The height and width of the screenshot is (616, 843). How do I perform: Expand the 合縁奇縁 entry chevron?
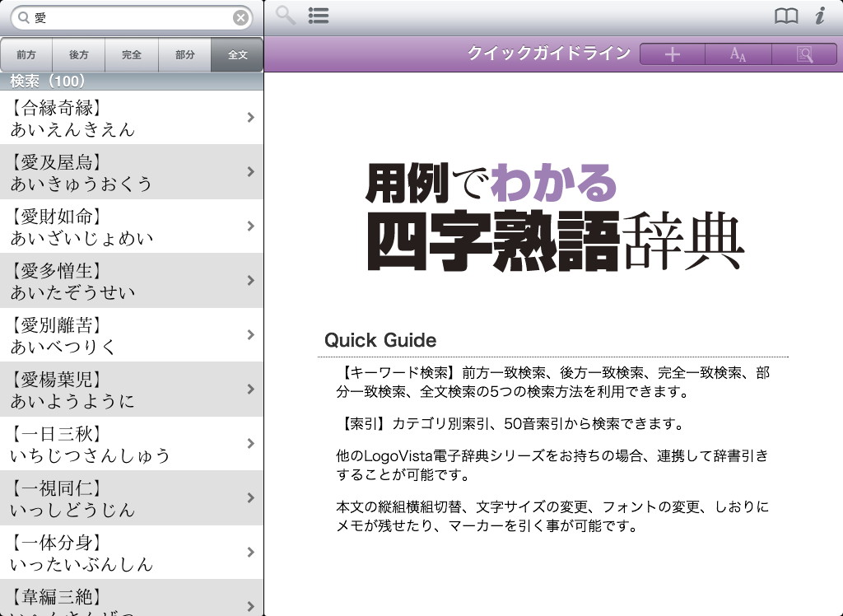coord(251,118)
